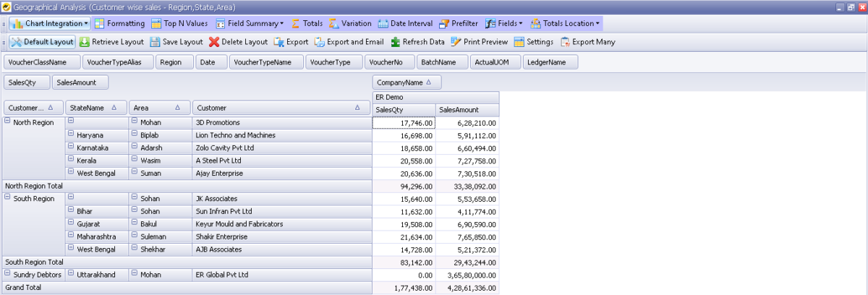
Task: Click the VoucherNo field button
Action: (x=389, y=62)
